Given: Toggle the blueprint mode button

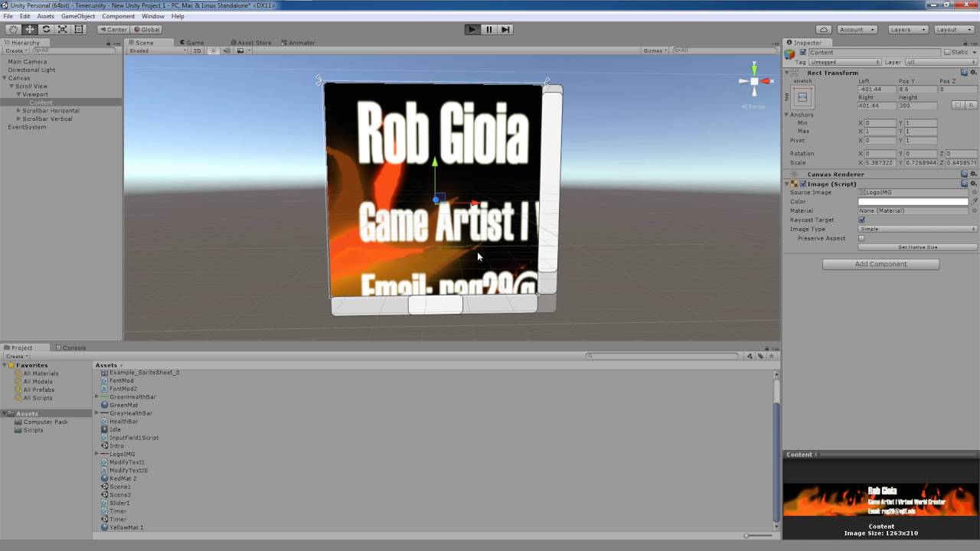Looking at the screenshot, I should 957,105.
